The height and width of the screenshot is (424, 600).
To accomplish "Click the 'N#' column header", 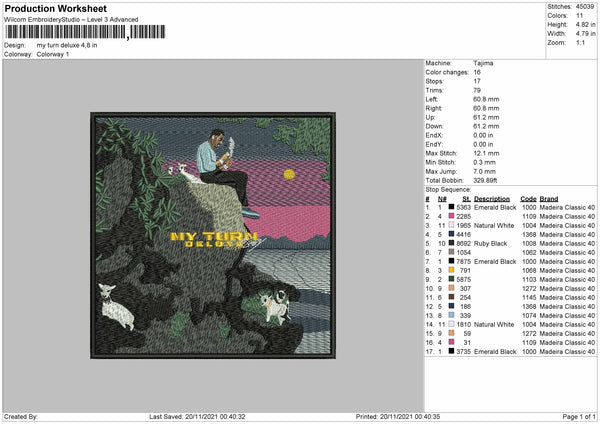I will tap(442, 199).
